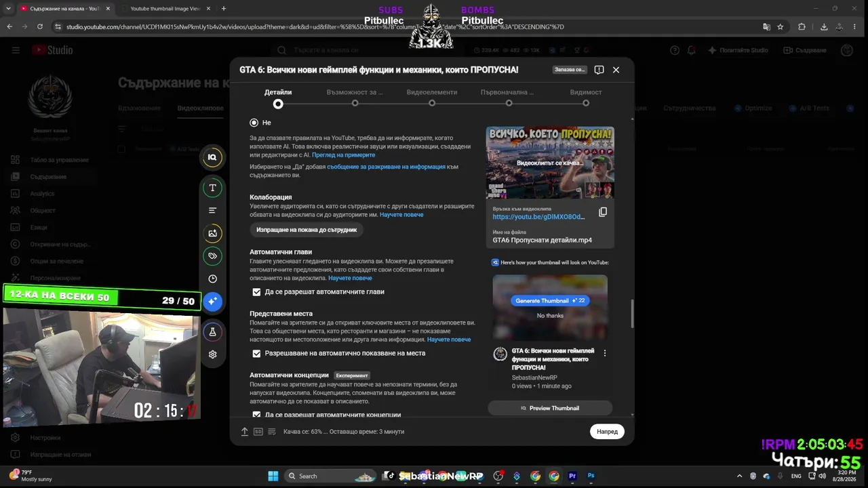Open the thumbnail image tool in the side strip
The image size is (868, 488).
click(212, 233)
